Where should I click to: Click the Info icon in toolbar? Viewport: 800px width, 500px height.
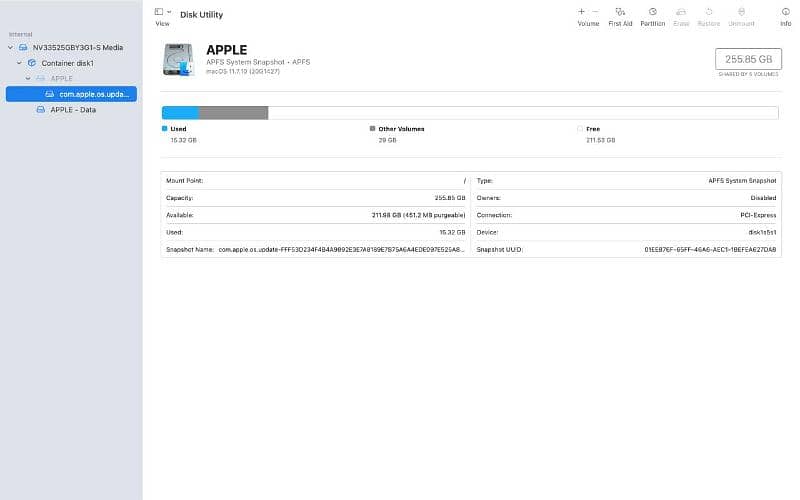[x=785, y=11]
